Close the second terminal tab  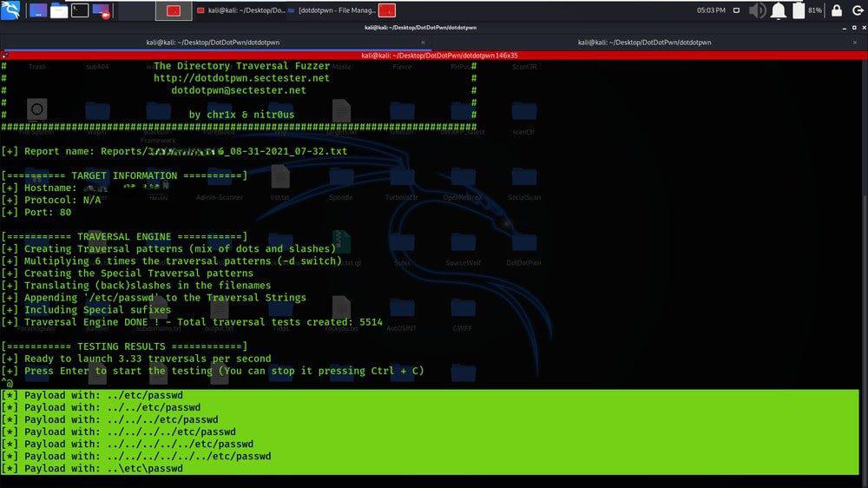pos(855,42)
